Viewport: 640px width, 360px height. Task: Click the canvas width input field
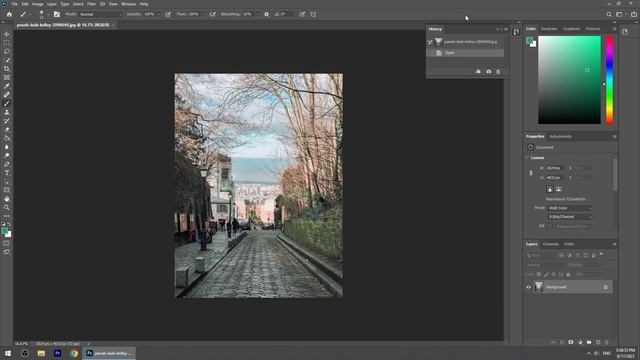555,168
